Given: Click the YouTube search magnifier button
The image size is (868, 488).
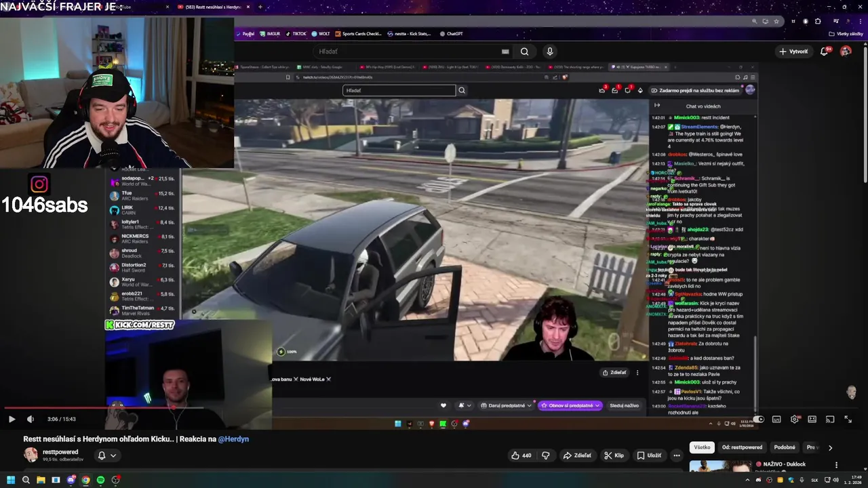Looking at the screenshot, I should (x=524, y=52).
